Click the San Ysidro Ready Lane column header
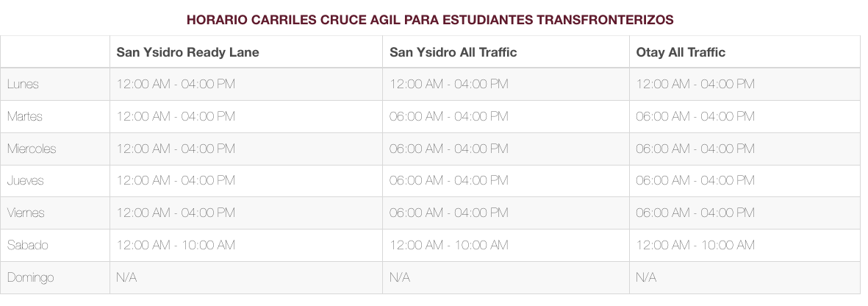Screen dimensions: 868x306 point(187,52)
